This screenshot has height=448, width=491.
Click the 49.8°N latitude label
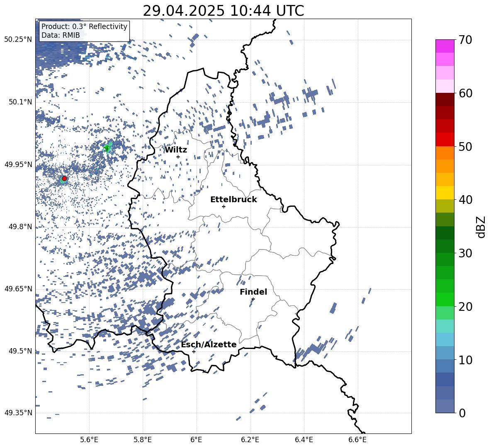pos(20,227)
